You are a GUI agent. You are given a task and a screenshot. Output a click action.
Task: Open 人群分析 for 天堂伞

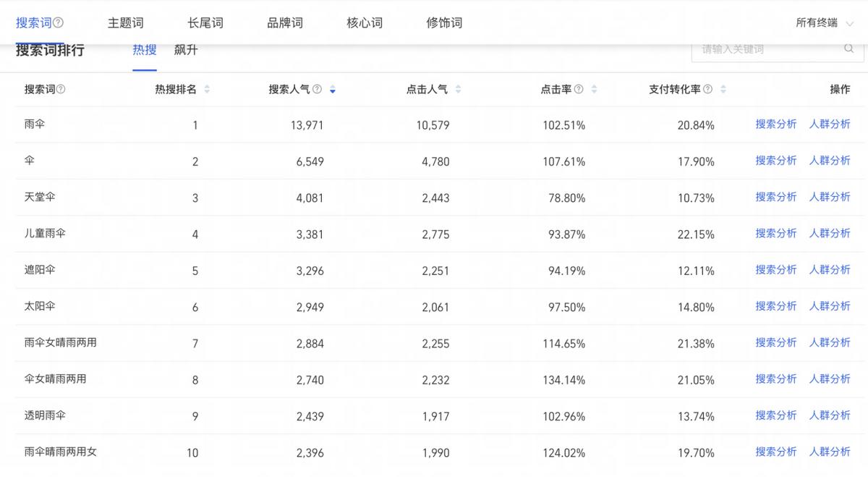click(830, 197)
